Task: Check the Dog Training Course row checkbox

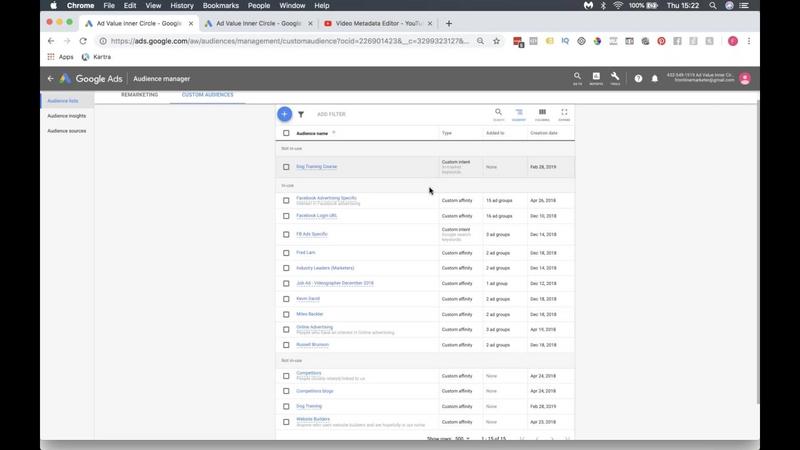Action: click(286, 167)
